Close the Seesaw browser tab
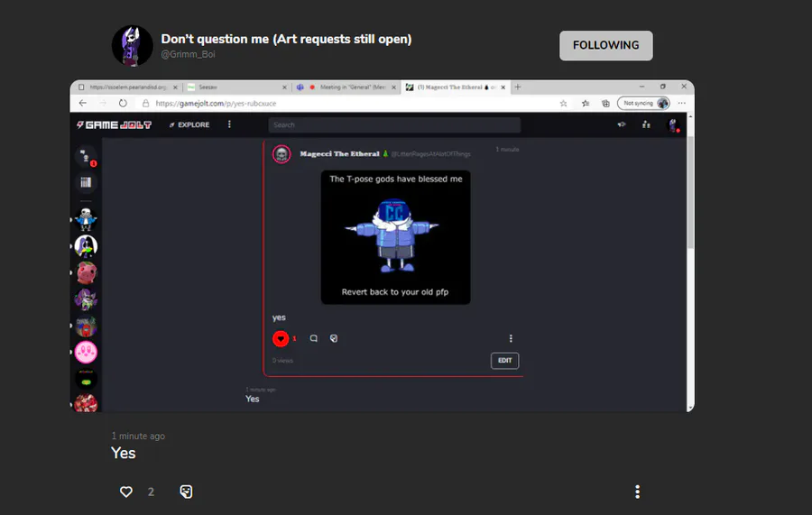Screen dimensions: 812x515 (x=284, y=87)
